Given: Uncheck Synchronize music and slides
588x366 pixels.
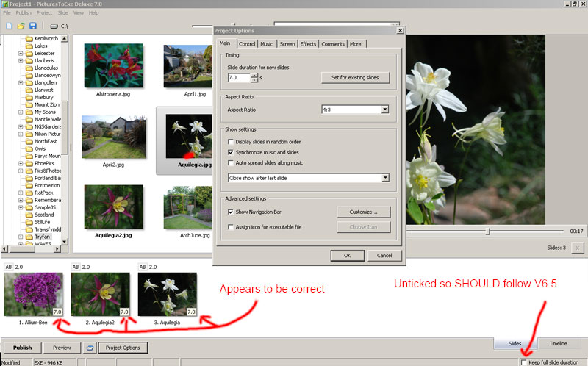Looking at the screenshot, I should [231, 152].
